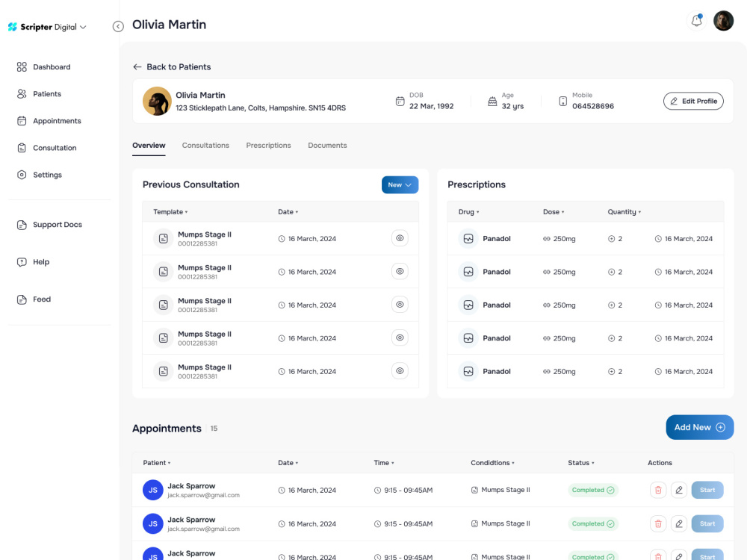This screenshot has height=560, width=747.
Task: Click the appointments count 15
Action: click(214, 429)
